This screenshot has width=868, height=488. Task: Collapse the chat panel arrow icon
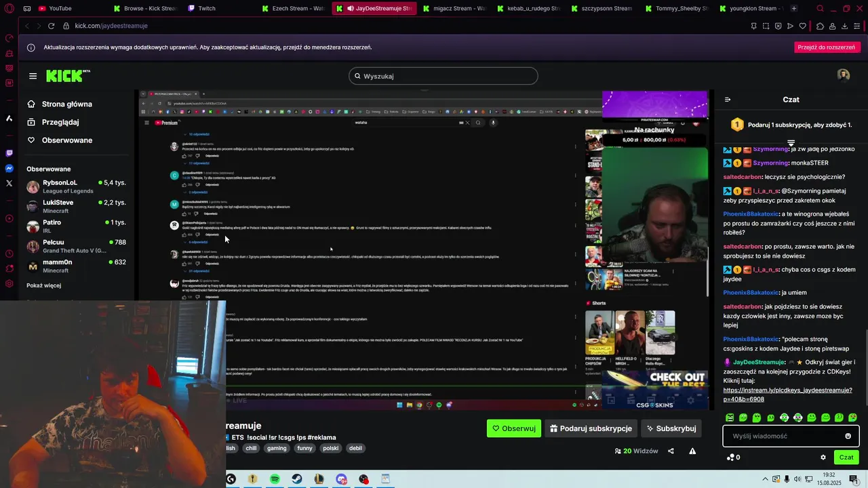(x=728, y=100)
